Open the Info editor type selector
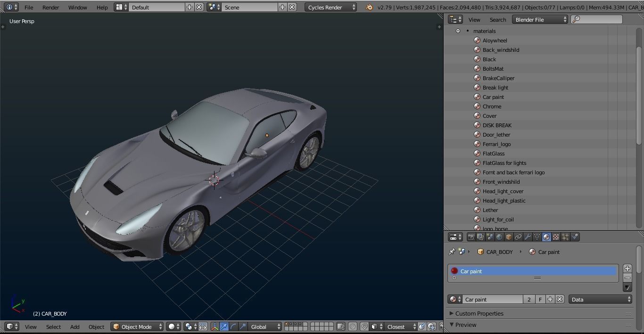The width and height of the screenshot is (644, 334). coord(11,7)
